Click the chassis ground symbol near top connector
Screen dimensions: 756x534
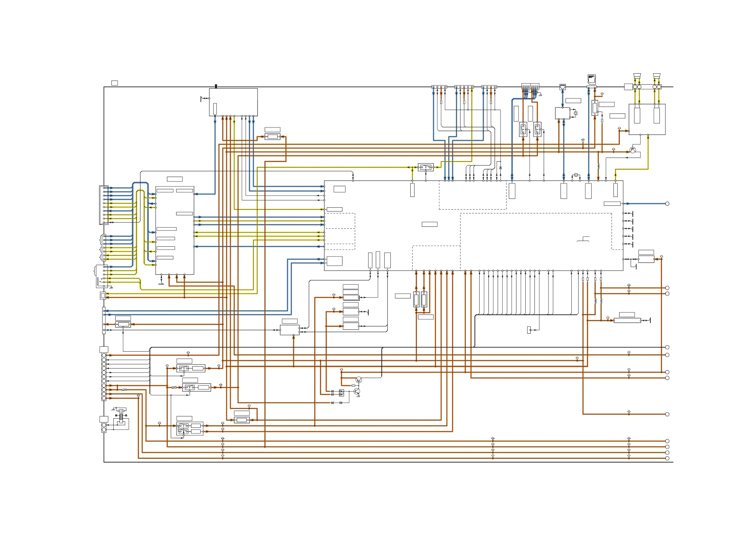[x=540, y=95]
